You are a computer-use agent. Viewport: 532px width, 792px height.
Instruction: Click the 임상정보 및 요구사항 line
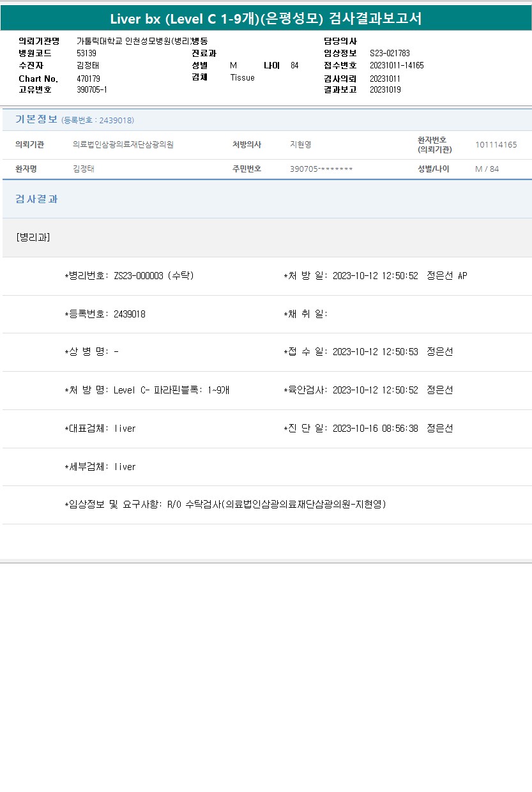[x=225, y=504]
